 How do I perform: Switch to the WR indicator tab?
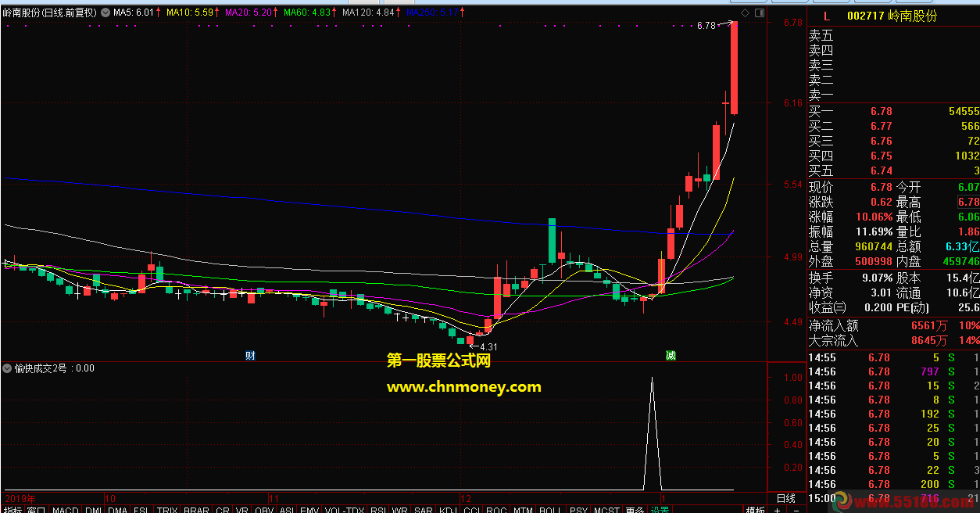(x=399, y=510)
